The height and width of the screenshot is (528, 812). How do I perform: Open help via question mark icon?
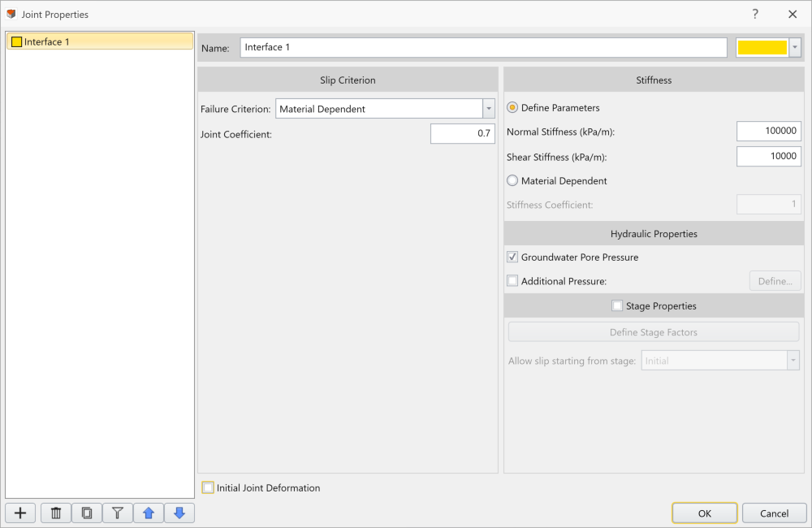[x=755, y=14]
